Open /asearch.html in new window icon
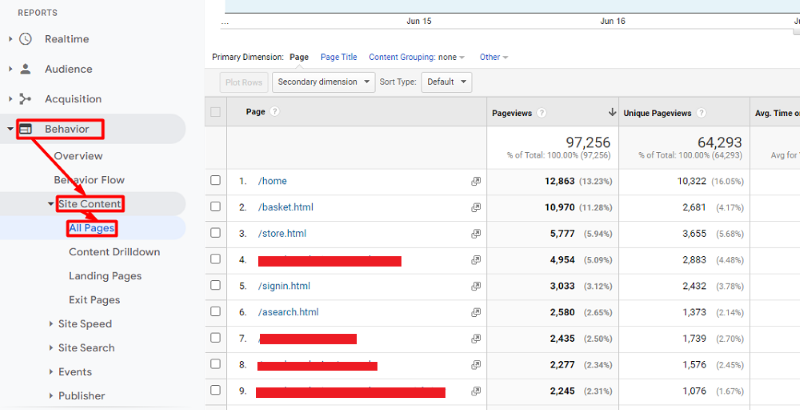This screenshot has height=410, width=800. pos(476,312)
